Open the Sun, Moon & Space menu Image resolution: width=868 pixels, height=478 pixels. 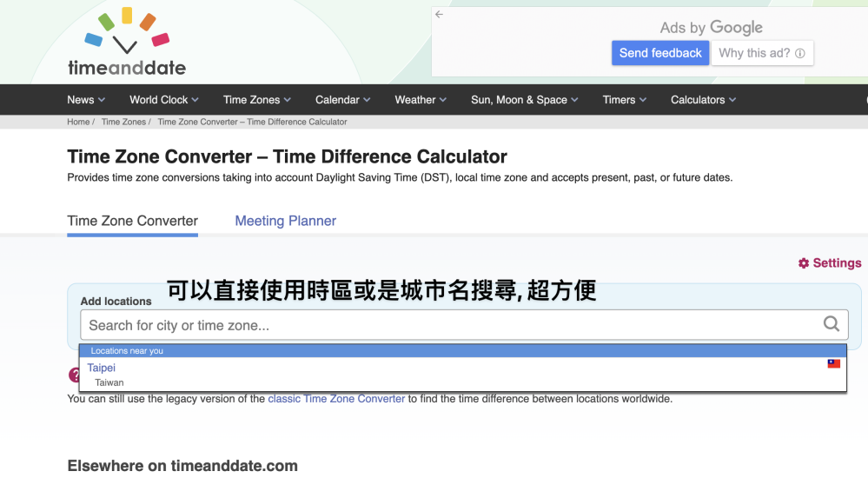tap(524, 100)
